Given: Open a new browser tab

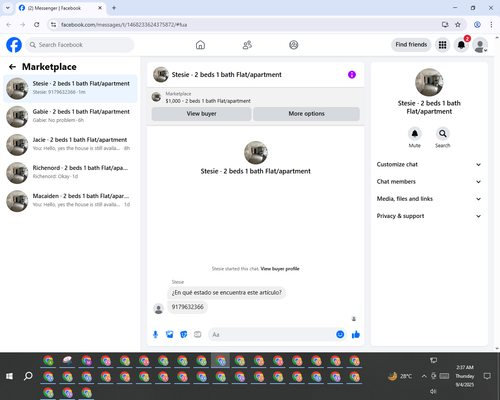Looking at the screenshot, I should point(114,8).
